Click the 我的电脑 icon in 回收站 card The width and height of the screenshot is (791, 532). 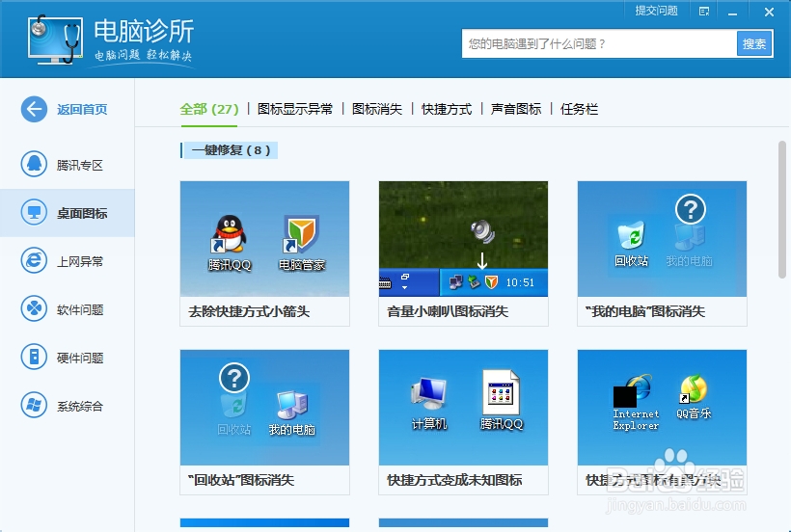pos(291,405)
